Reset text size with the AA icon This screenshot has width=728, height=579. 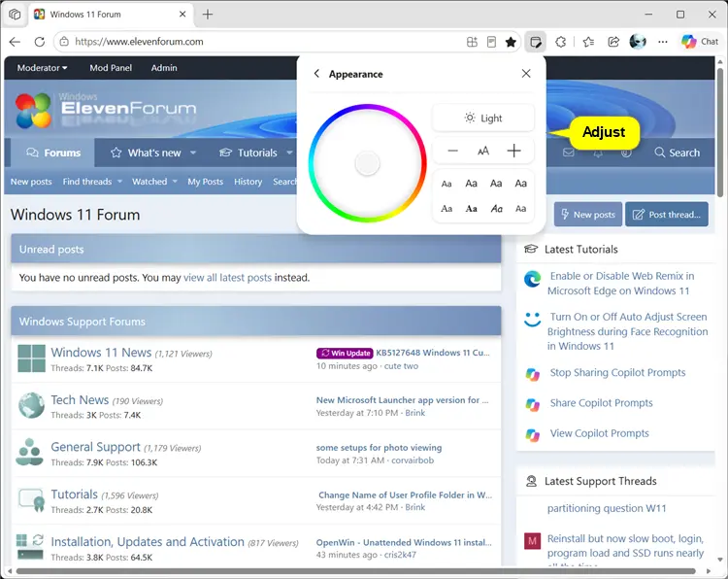point(483,151)
